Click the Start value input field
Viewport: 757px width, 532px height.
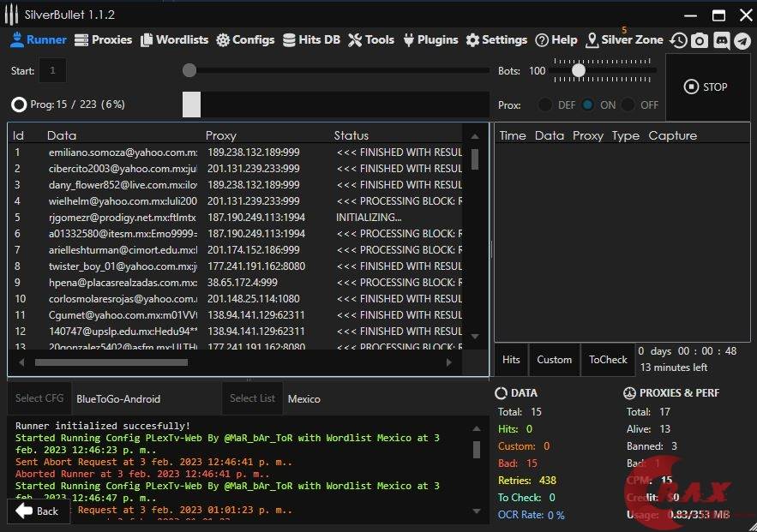click(52, 70)
